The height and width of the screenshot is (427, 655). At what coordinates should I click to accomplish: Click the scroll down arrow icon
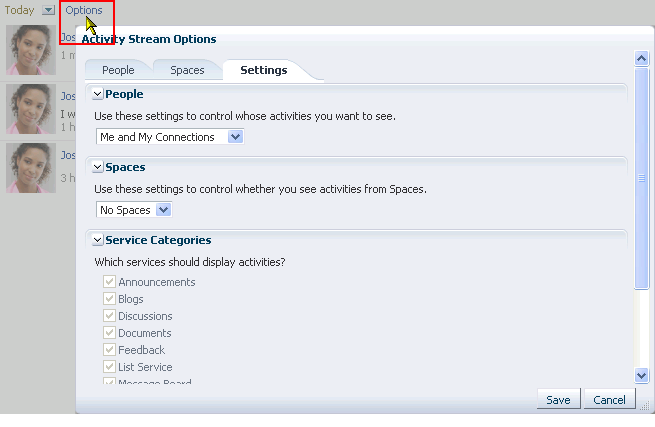[x=641, y=375]
